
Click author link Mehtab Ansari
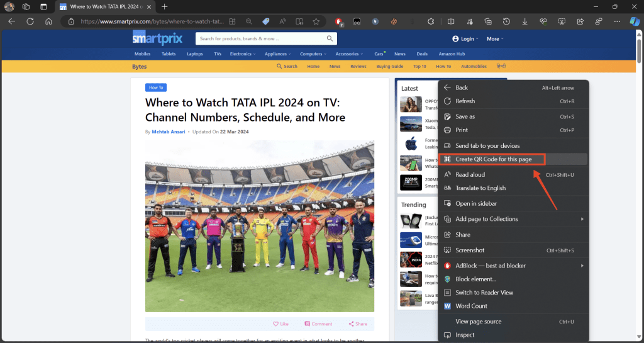[169, 132]
